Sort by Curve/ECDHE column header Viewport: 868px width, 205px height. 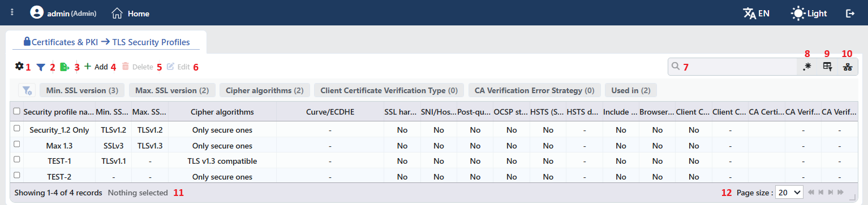tap(330, 112)
